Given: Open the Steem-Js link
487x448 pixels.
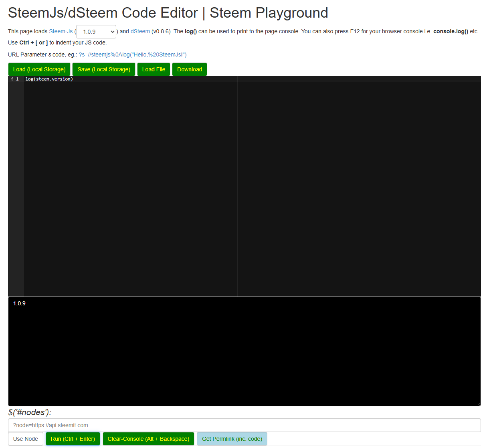Looking at the screenshot, I should point(61,31).
